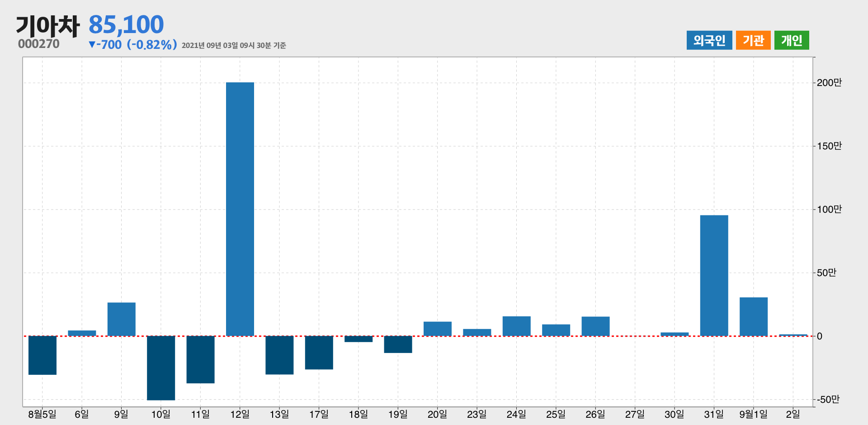Click the 2021년 09월 03일 timestamp text
Screen dimensions: 868x425
tap(234, 45)
